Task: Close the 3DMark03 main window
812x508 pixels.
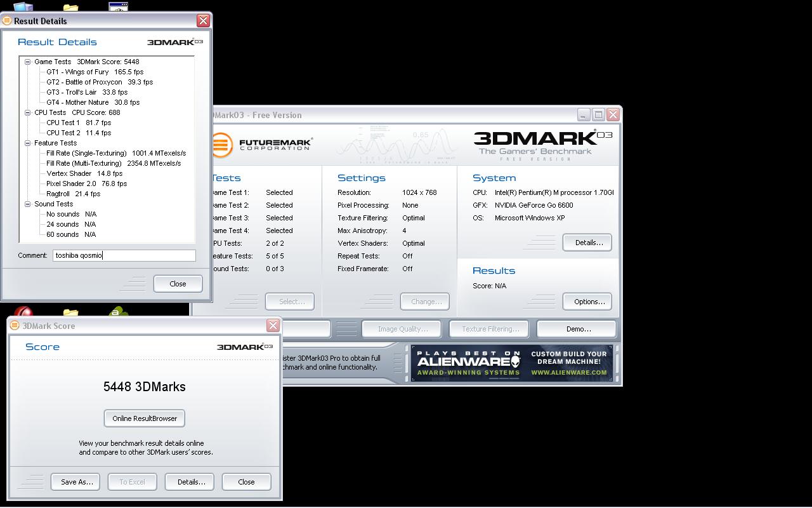Action: [x=613, y=115]
